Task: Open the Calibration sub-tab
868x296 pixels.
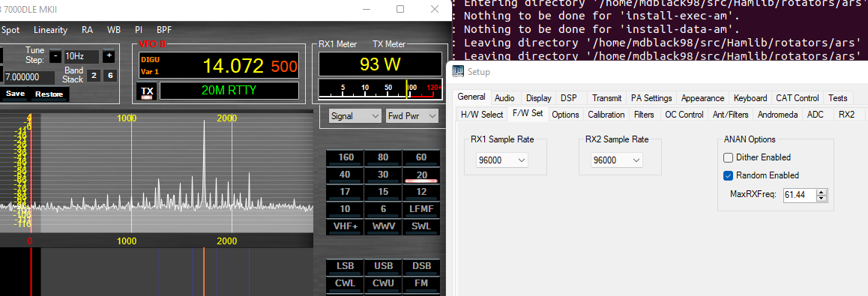Action: coord(606,115)
